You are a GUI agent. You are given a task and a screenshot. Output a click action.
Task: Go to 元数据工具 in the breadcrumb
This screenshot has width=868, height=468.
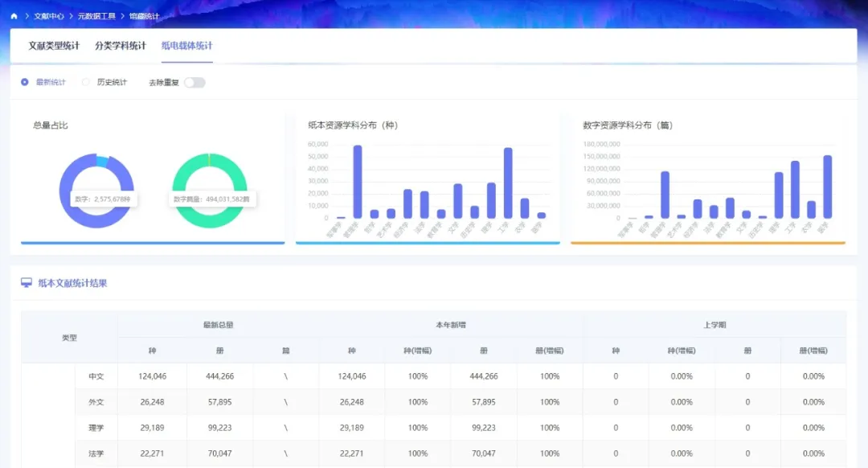(96, 16)
